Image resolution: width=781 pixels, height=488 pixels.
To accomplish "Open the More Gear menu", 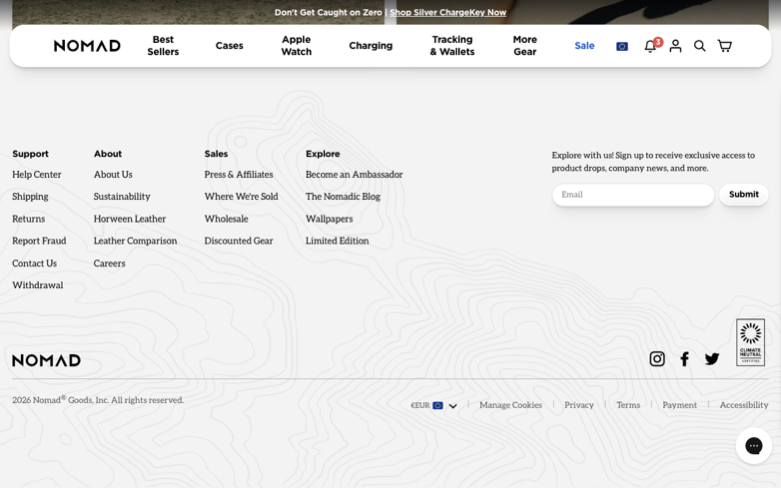I will [525, 45].
